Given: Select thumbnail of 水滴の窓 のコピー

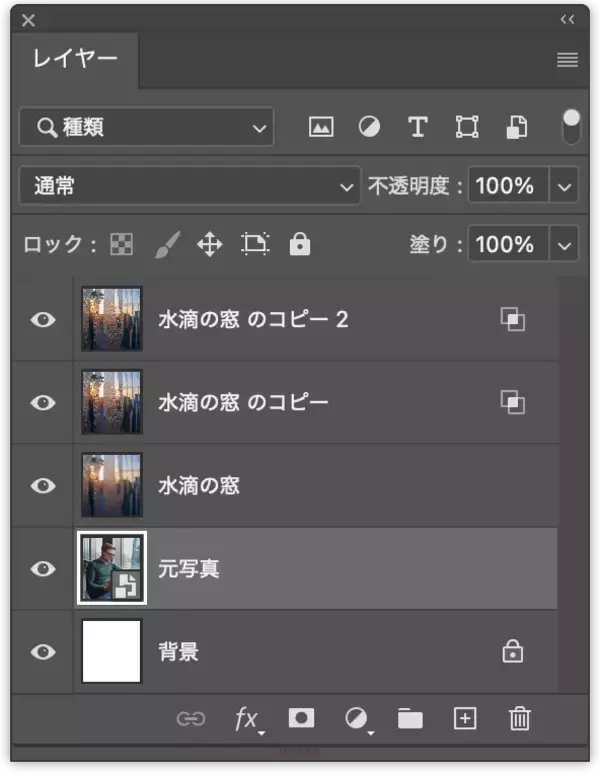Looking at the screenshot, I should pyautogui.click(x=112, y=402).
